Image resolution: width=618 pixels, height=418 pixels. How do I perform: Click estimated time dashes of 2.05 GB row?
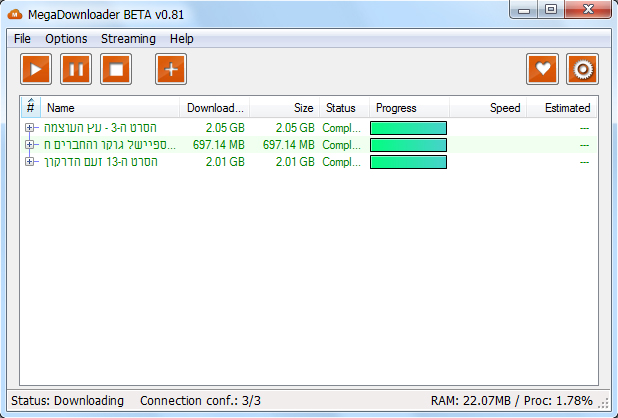pos(584,128)
